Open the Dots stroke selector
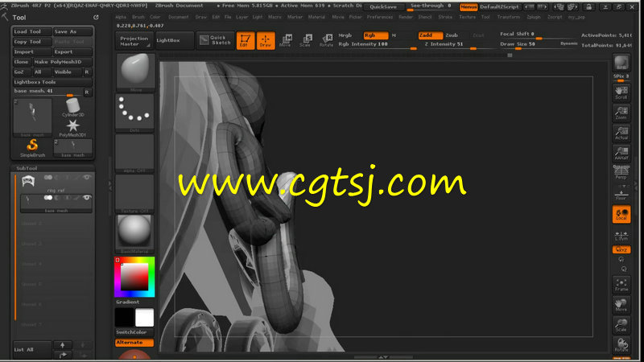Screen dimensions: 644x362 coord(135,112)
